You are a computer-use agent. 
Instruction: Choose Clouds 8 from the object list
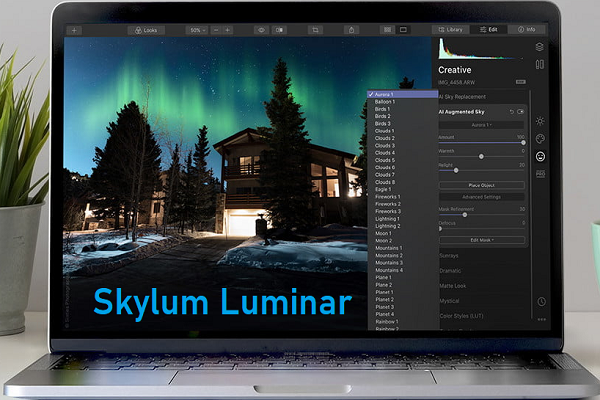403,182
